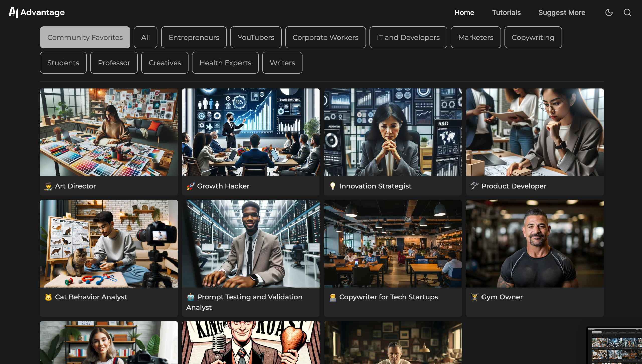Open the Gym Owner card image
This screenshot has width=642, height=364.
click(x=535, y=243)
